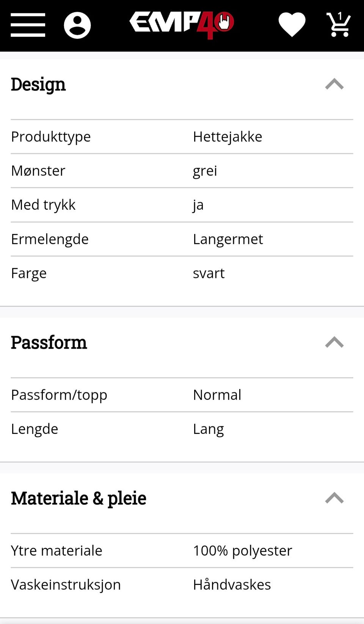The width and height of the screenshot is (364, 624).
Task: Click the svart color value
Action: 209,273
